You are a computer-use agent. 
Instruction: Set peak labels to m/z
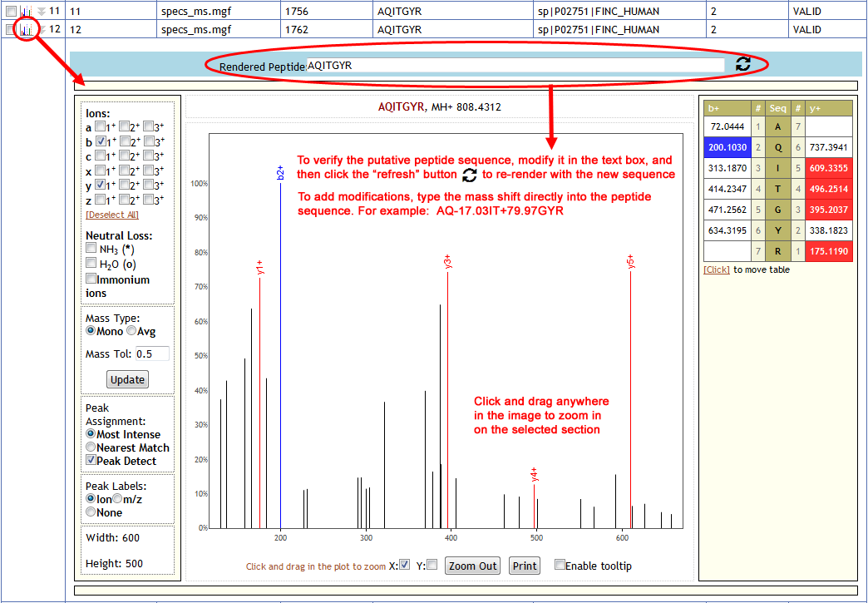coord(117,499)
